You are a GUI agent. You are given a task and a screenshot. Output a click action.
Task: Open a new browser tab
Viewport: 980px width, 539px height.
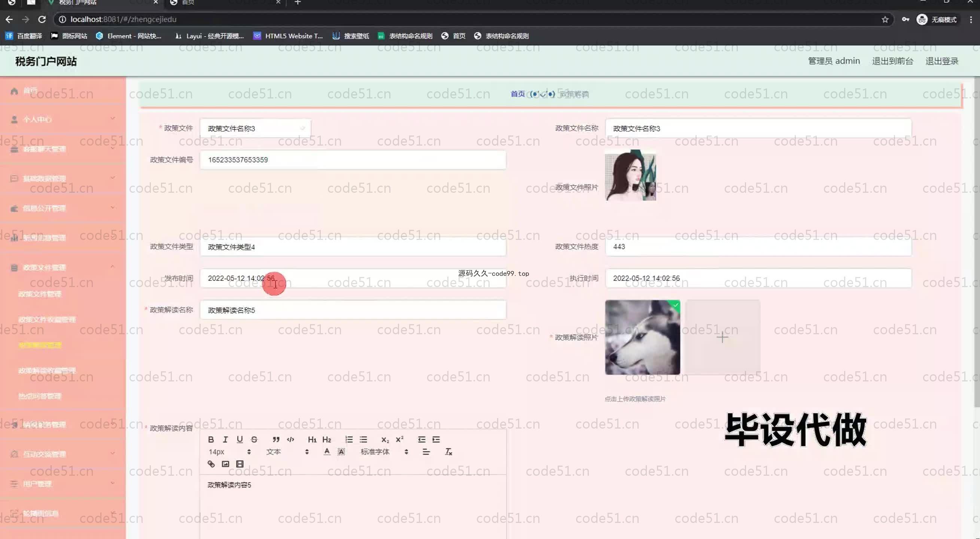pos(298,3)
